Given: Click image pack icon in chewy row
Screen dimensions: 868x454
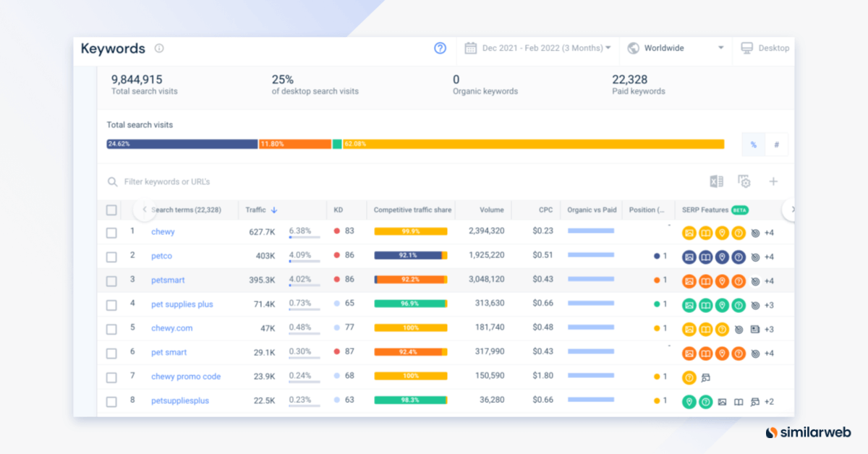Looking at the screenshot, I should [x=689, y=233].
